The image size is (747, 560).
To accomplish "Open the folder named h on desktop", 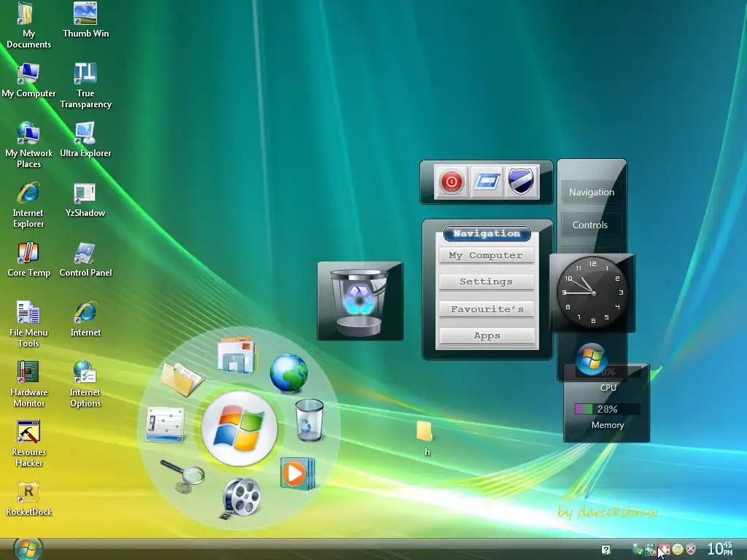I will pos(425,438).
